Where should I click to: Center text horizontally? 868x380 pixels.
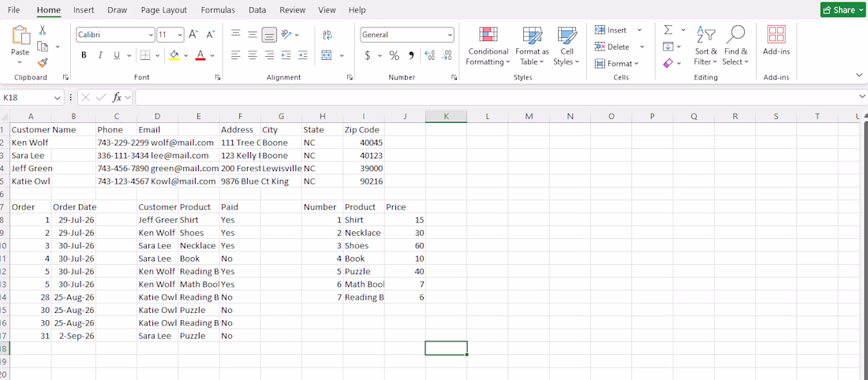(253, 55)
